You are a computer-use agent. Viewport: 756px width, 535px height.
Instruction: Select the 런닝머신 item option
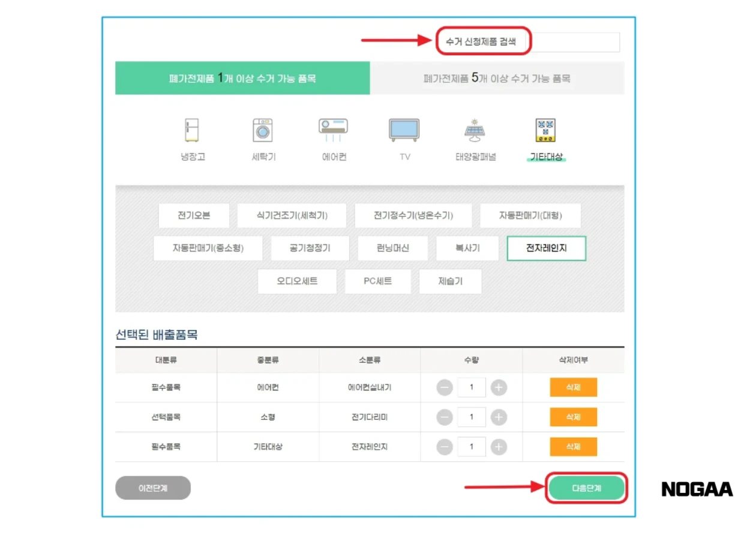tap(392, 248)
